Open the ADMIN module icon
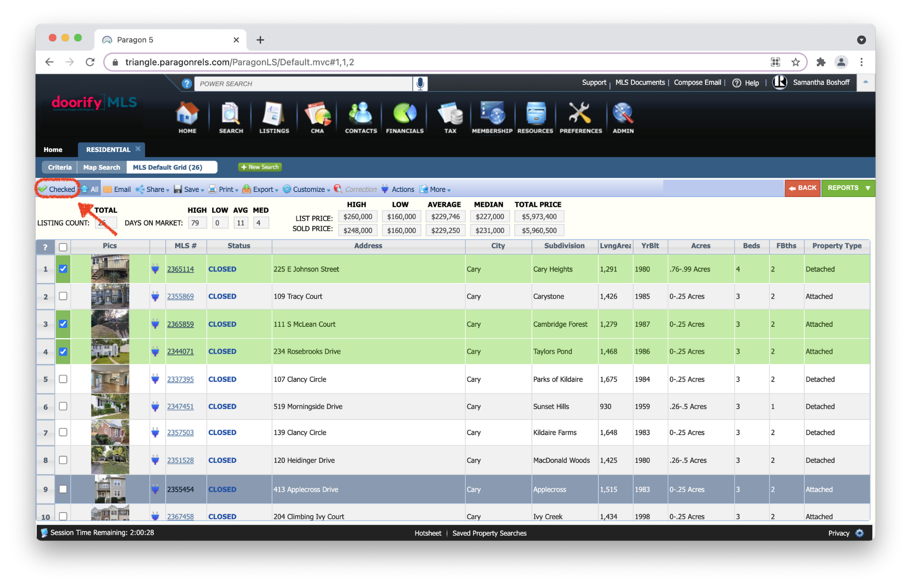The width and height of the screenshot is (911, 588). click(623, 117)
